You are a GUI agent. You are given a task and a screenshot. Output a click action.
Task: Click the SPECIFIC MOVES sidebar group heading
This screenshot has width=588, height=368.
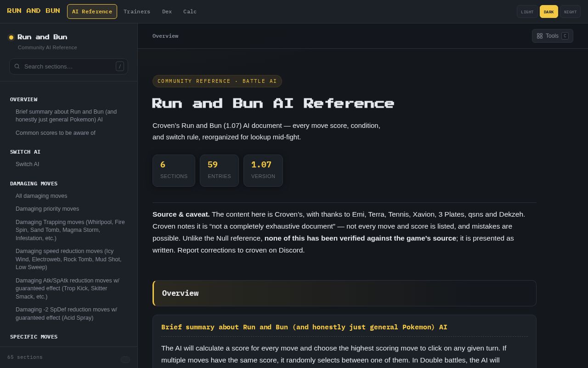pos(34,337)
